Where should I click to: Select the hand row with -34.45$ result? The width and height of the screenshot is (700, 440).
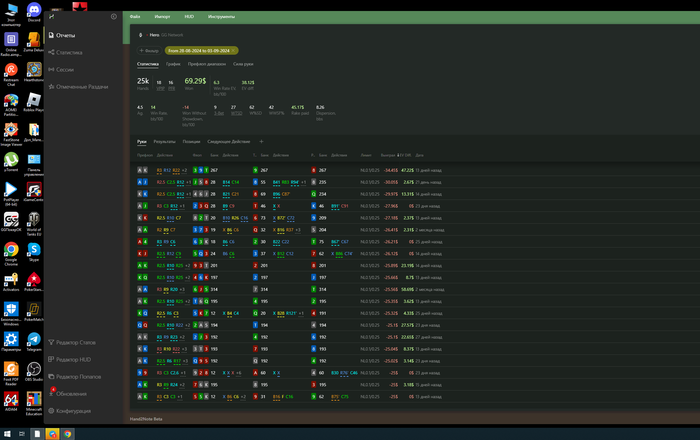[416, 170]
